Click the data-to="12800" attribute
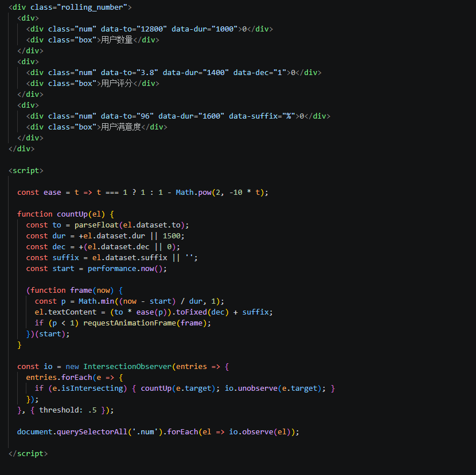476x475 pixels. (134, 29)
